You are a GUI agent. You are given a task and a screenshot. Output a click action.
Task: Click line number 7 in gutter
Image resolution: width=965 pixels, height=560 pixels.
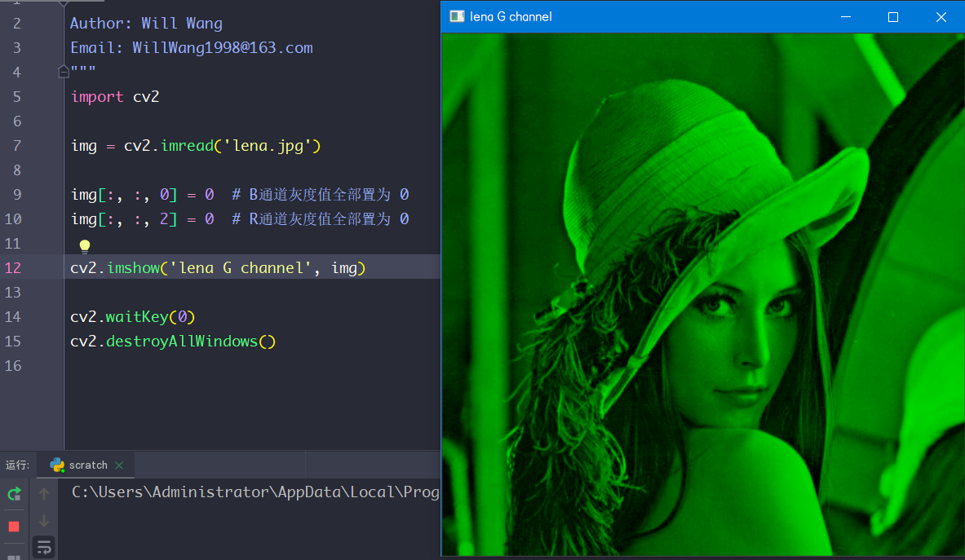16,146
